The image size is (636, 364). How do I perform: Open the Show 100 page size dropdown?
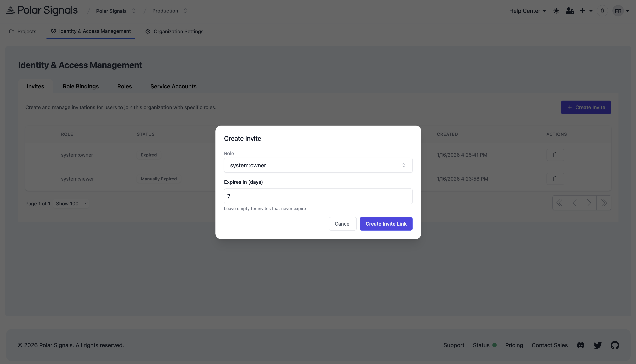[71, 203]
